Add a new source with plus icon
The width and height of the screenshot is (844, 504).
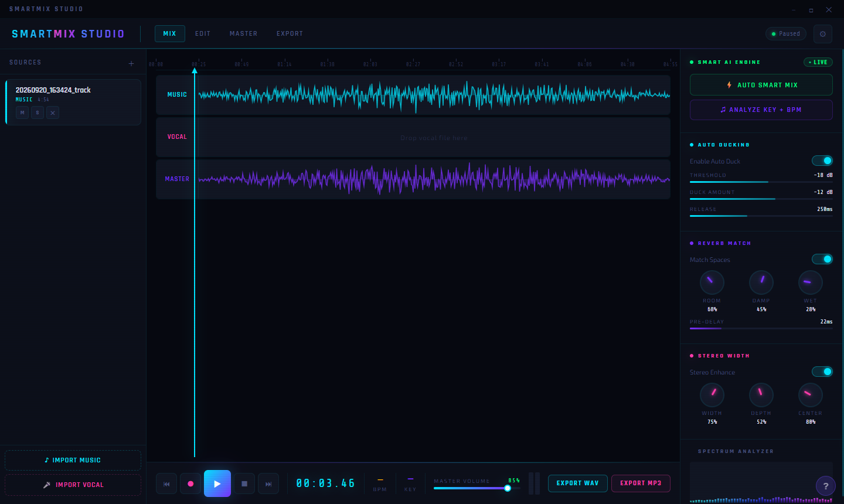pyautogui.click(x=131, y=63)
